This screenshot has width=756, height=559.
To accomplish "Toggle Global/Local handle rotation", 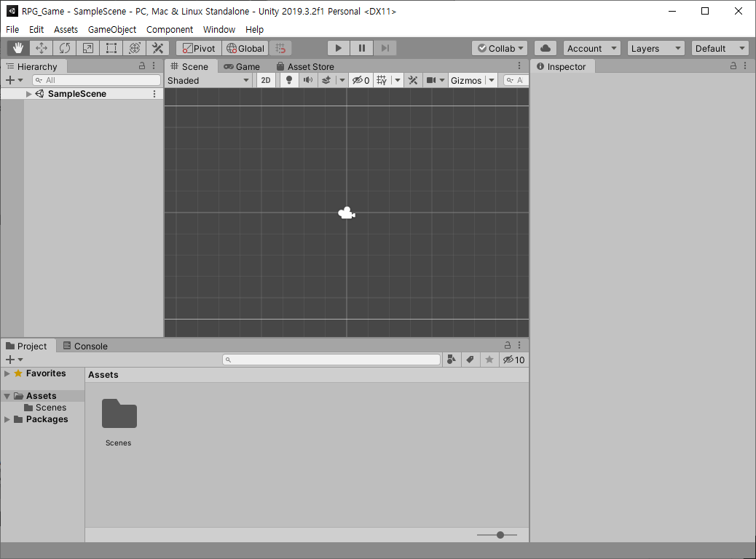I will [245, 48].
